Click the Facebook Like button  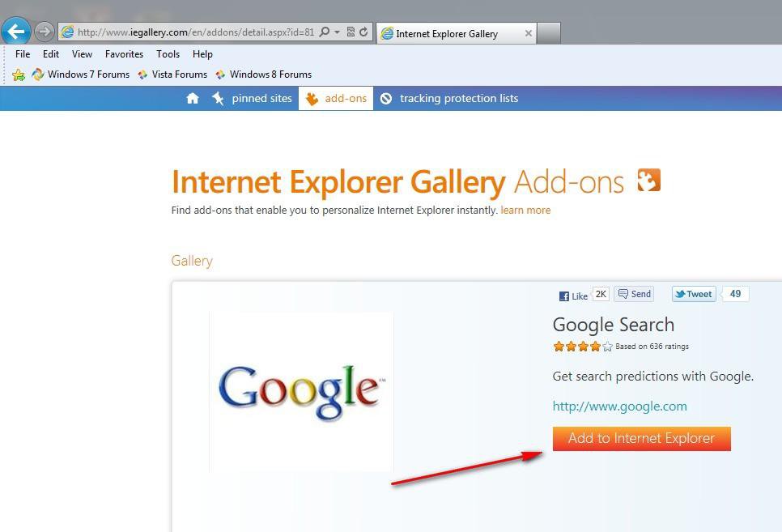[573, 296]
